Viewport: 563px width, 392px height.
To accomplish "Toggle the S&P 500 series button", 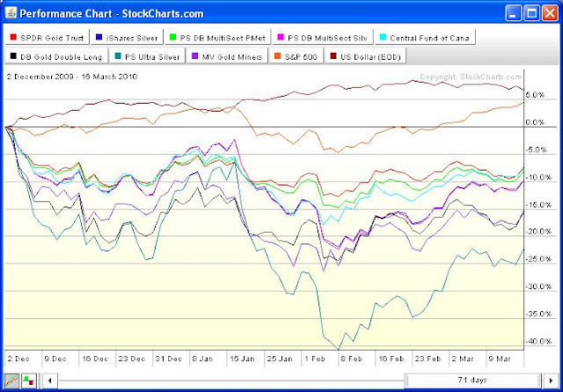I will click(296, 56).
